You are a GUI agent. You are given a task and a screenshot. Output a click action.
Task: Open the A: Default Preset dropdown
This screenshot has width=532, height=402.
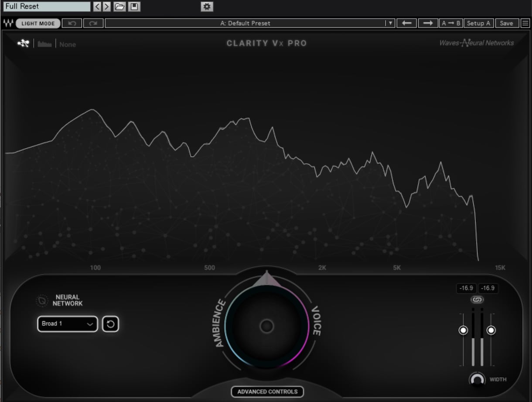click(250, 23)
